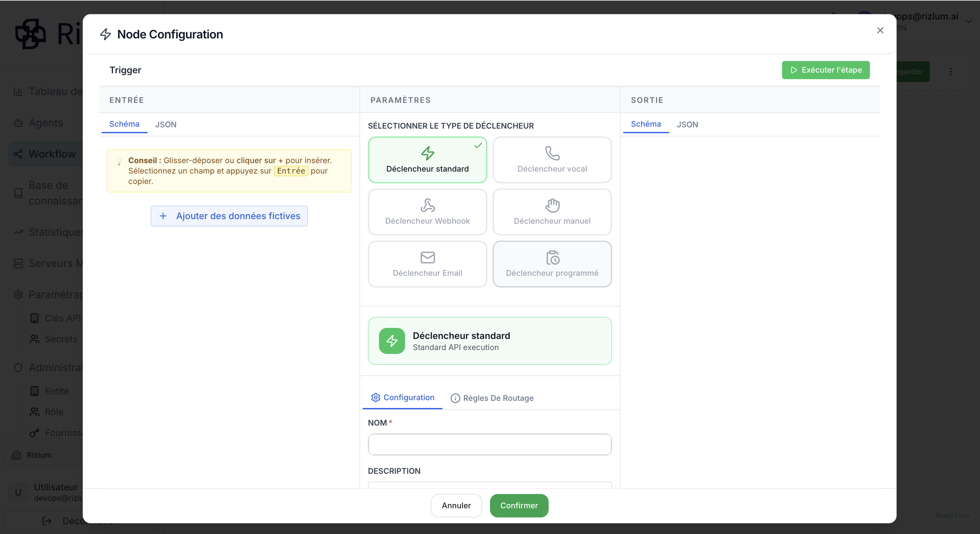Click the green lightning badge in summary panel
980x534 pixels.
point(392,341)
